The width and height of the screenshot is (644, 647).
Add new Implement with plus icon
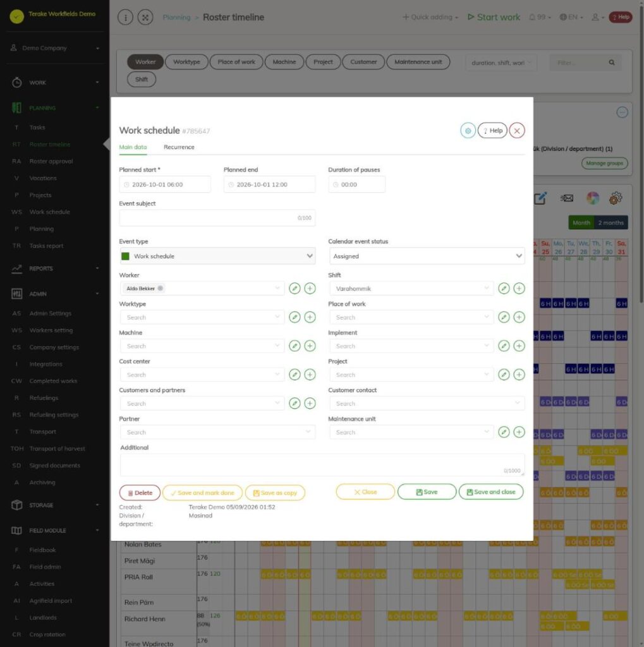519,346
